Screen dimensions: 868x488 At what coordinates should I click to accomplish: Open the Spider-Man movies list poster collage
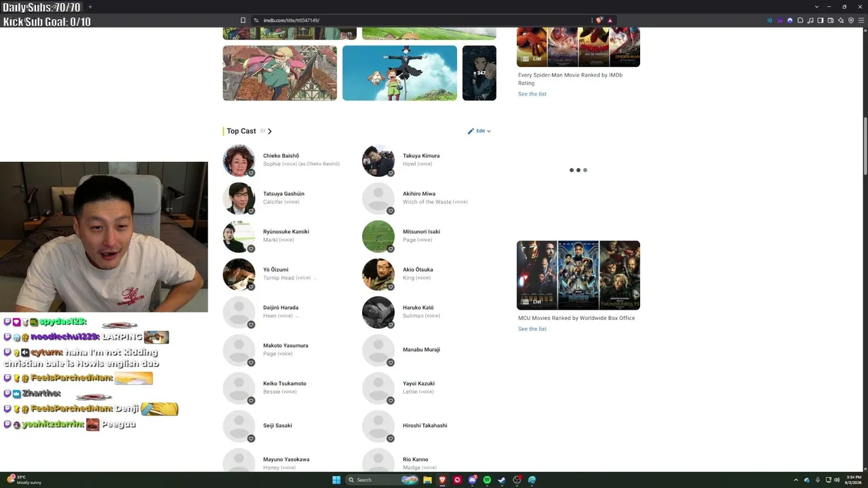(x=578, y=47)
